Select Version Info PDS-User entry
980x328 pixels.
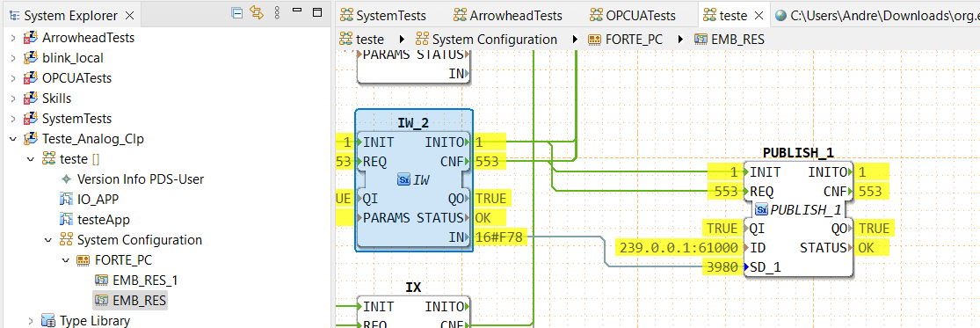tap(133, 179)
